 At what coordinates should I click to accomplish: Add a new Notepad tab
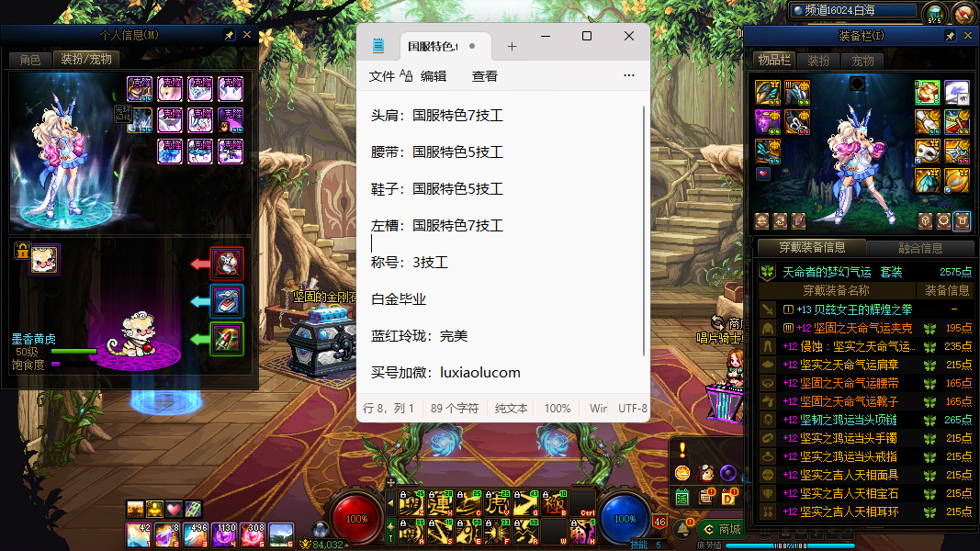[513, 47]
